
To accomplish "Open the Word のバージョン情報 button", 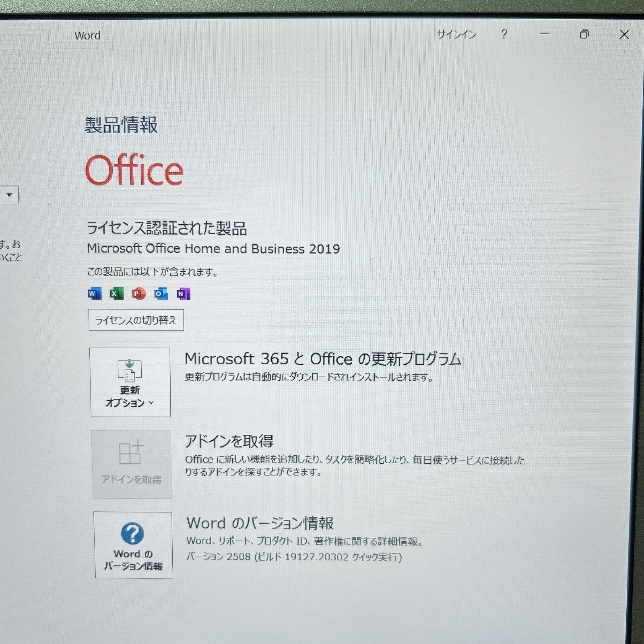I will tap(133, 545).
